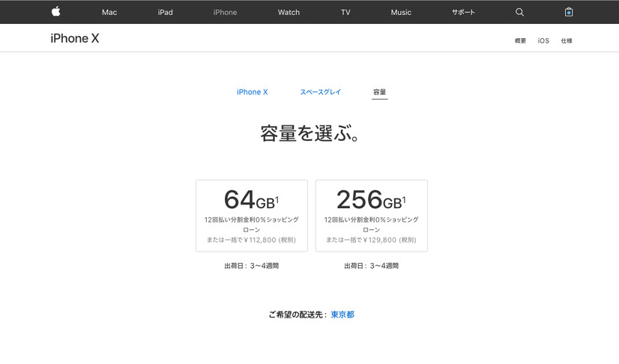Select iPhone in top navigation
619x364 pixels.
click(x=225, y=12)
